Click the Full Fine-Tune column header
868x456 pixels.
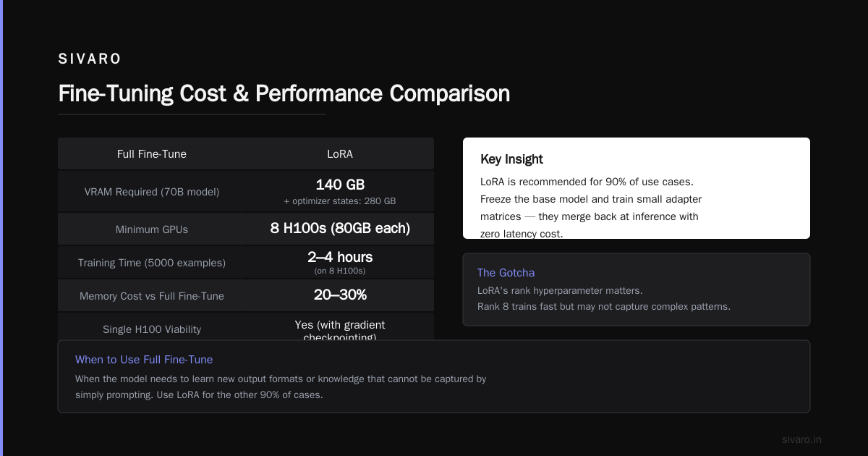click(x=152, y=154)
